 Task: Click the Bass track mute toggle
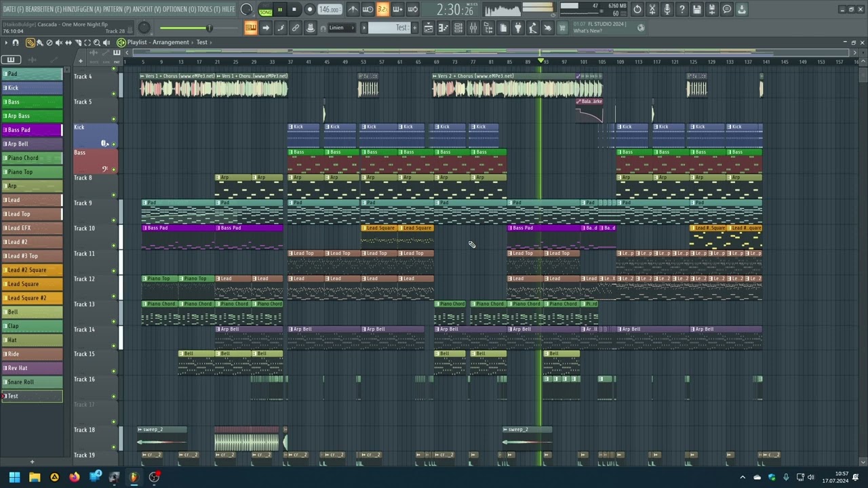[x=114, y=169]
